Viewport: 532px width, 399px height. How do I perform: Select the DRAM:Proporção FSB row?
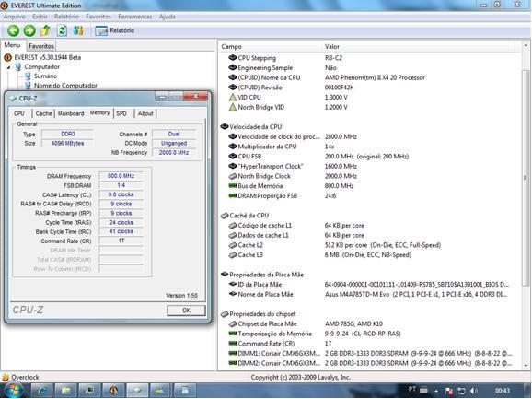369,196
